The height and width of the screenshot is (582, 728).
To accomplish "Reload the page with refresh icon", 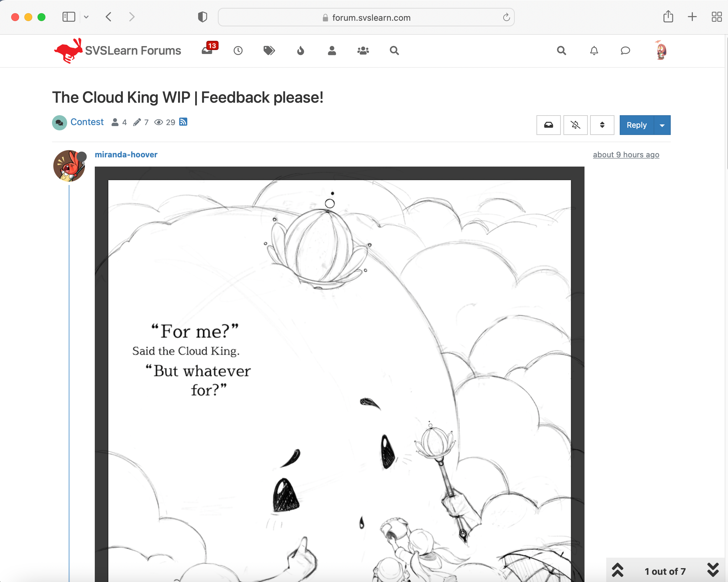I will point(506,17).
